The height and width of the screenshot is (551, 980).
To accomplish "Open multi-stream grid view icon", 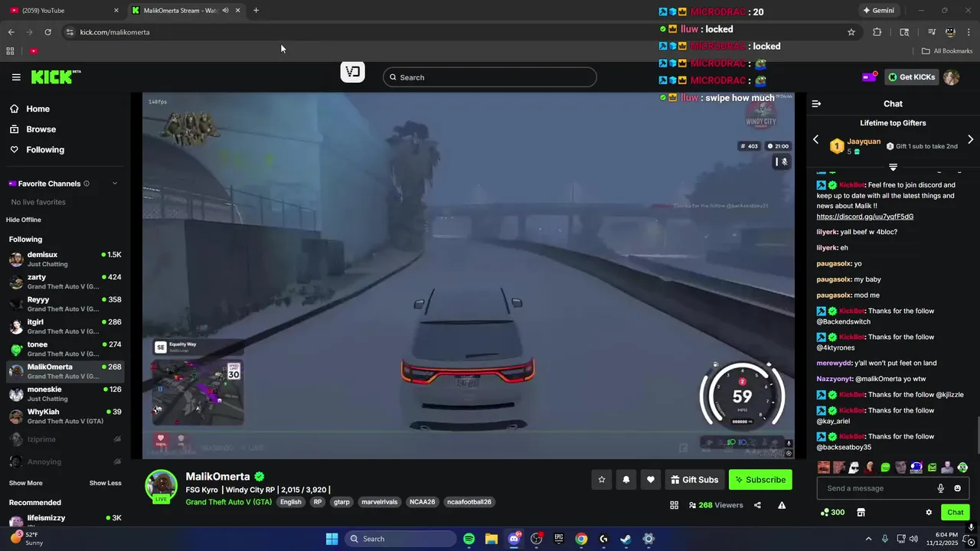I will tap(674, 505).
